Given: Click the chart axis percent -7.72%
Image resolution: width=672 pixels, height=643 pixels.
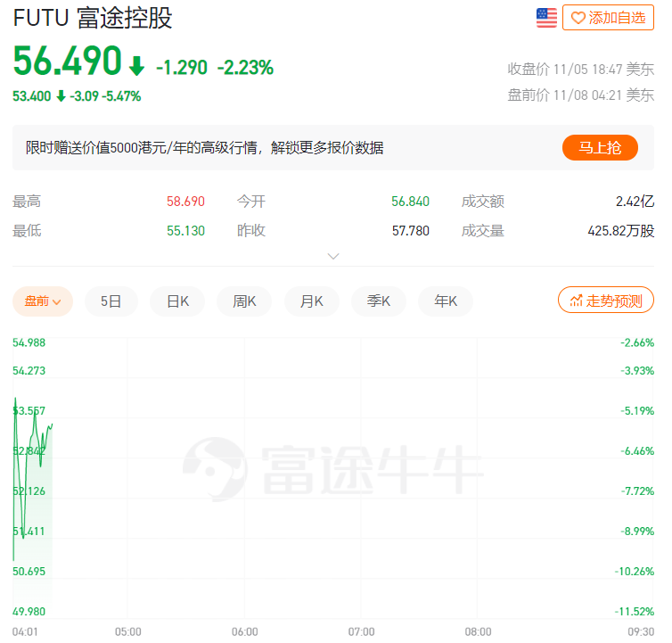Looking at the screenshot, I should pos(637,491).
